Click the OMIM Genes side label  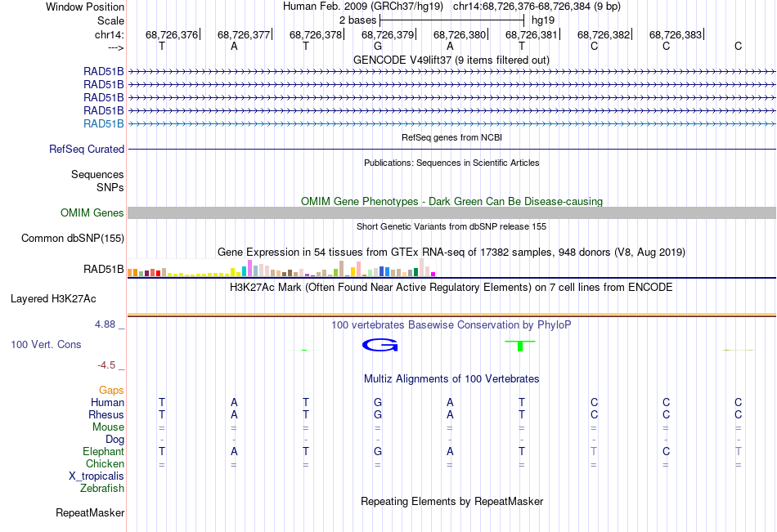[x=92, y=213]
